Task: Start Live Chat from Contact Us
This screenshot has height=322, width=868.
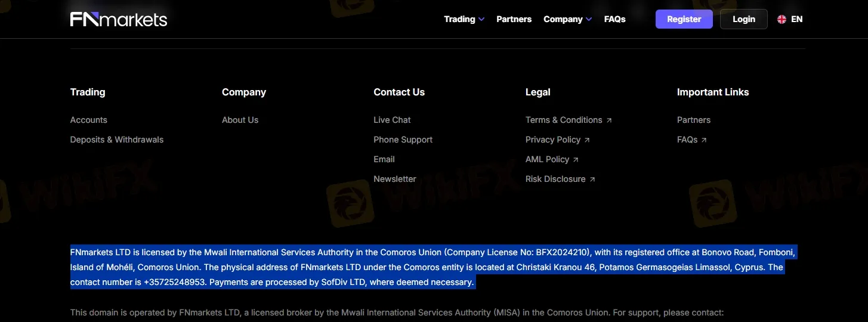Action: [x=392, y=120]
